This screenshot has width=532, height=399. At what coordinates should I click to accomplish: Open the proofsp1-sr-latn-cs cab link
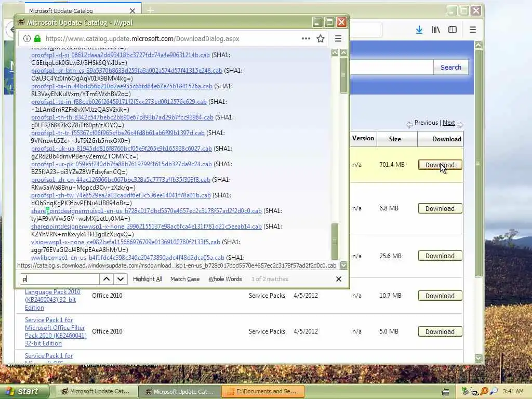pyautogui.click(x=127, y=71)
